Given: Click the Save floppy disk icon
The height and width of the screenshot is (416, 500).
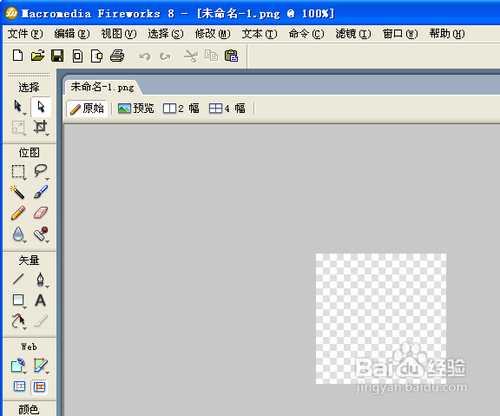Looking at the screenshot, I should pos(57,56).
